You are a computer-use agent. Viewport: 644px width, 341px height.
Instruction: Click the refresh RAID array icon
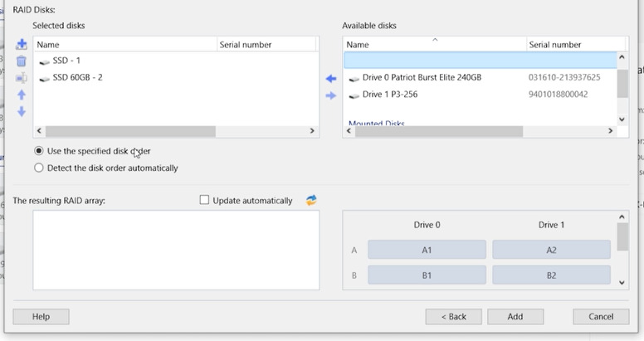click(311, 200)
